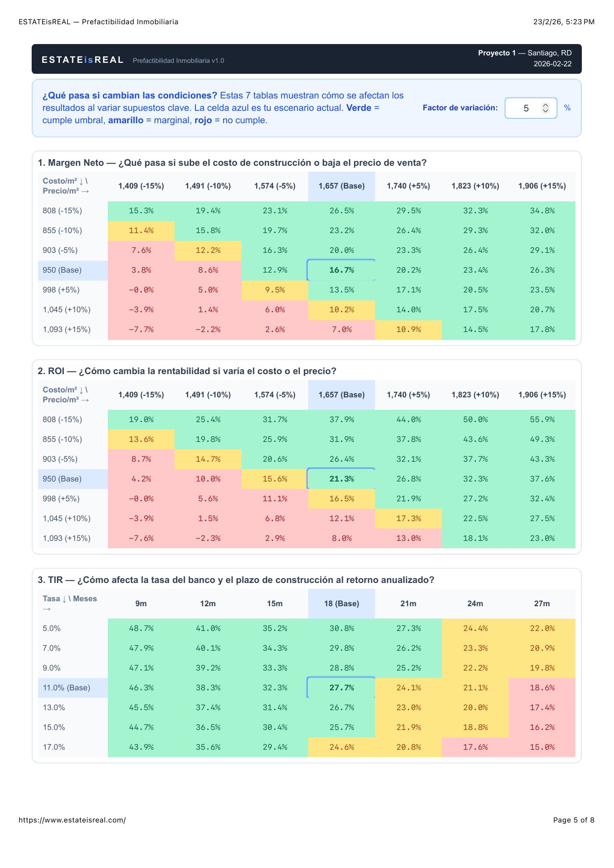Image resolution: width=614 pixels, height=868 pixels.
Task: Click the 27m column header in TIR table
Action: tap(542, 604)
